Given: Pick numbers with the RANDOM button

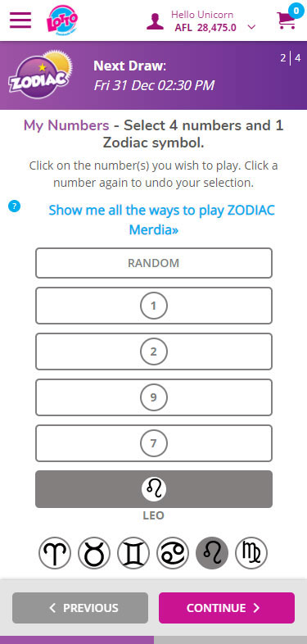Looking at the screenshot, I should tap(154, 263).
